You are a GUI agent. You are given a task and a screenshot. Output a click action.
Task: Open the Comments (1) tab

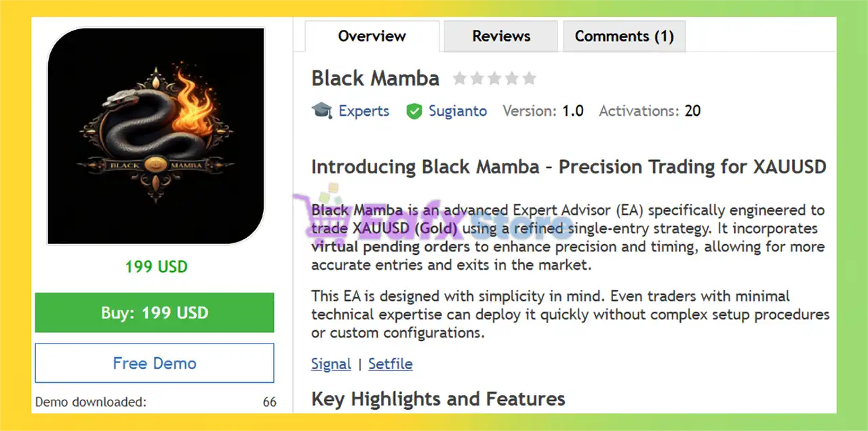tap(625, 36)
